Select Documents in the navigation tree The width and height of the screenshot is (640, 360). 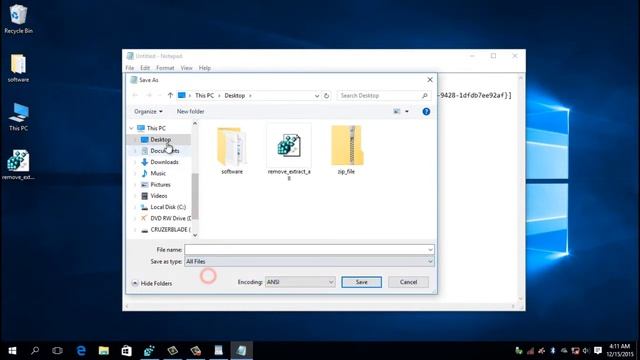tap(164, 151)
